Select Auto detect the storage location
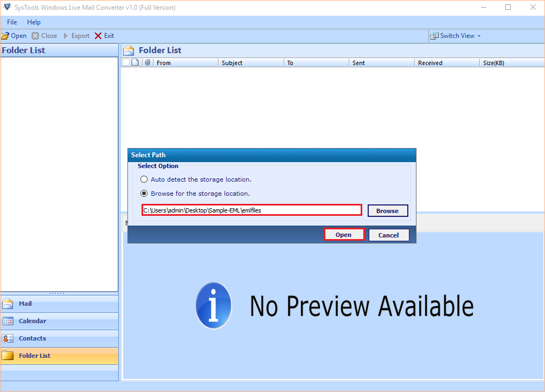Screen dimensions: 545x392 (144, 179)
